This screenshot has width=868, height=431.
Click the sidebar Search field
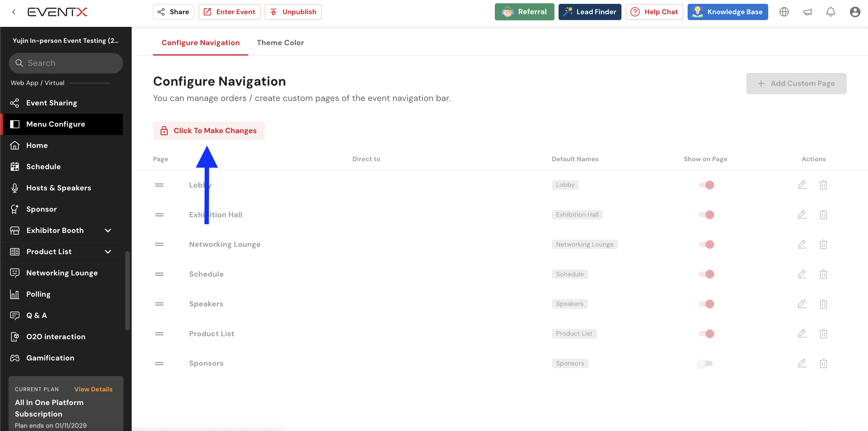point(66,63)
